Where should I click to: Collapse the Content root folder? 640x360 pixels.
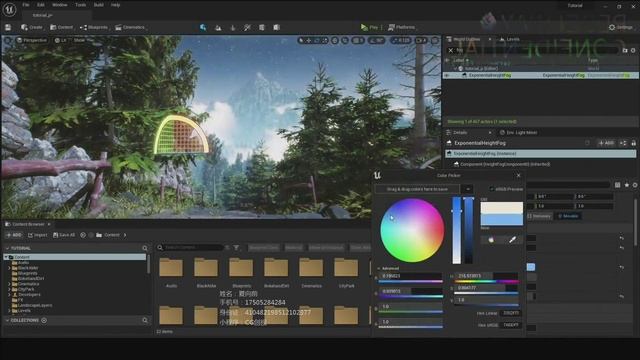[x=6, y=257]
